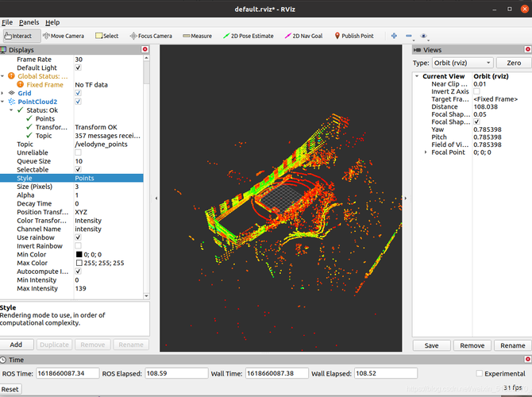Enable the Unreliable checkbox

78,152
